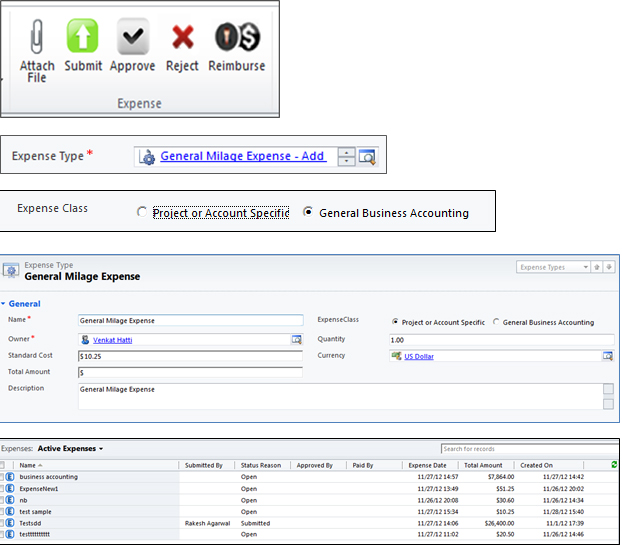Open the Venkat Hatti owner link
Viewport: 622px width, 550px height.
coord(112,340)
